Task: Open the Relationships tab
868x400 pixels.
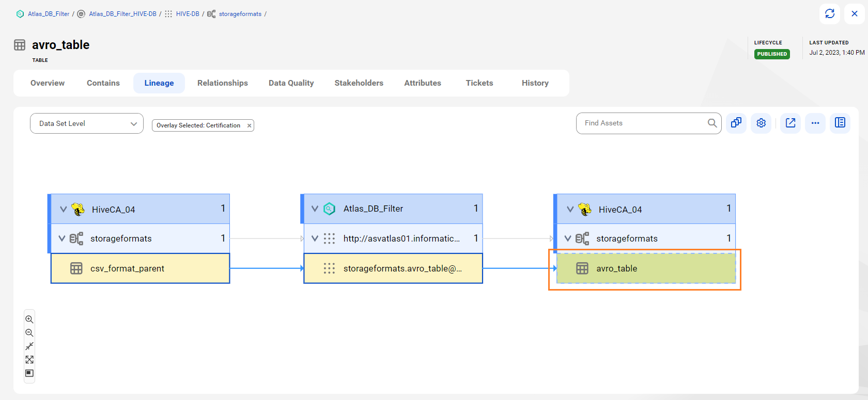Action: (x=223, y=83)
